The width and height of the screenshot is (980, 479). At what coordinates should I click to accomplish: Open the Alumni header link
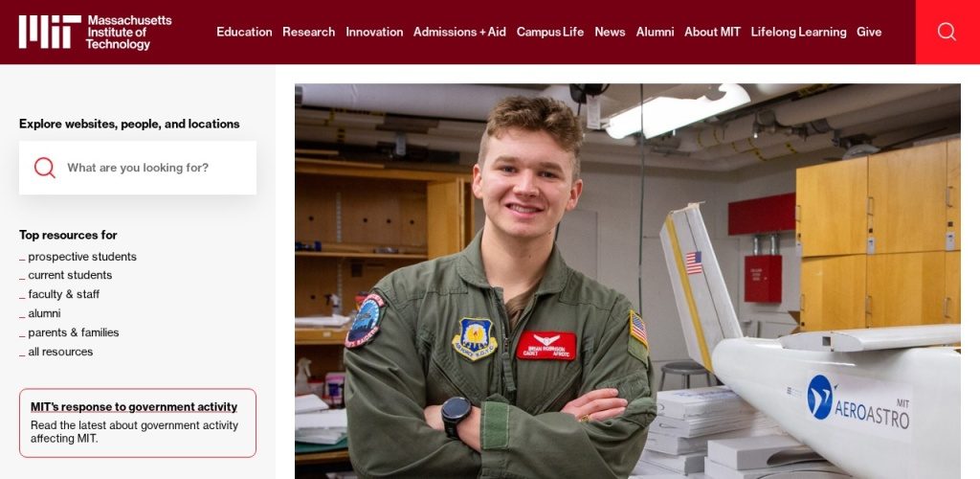point(655,32)
